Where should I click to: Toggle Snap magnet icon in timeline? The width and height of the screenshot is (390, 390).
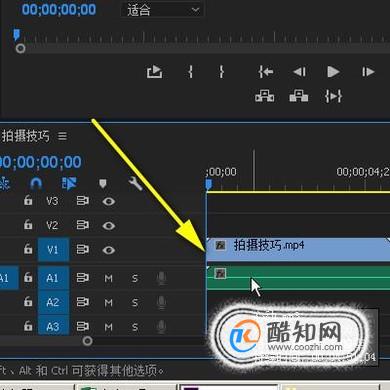point(36,183)
